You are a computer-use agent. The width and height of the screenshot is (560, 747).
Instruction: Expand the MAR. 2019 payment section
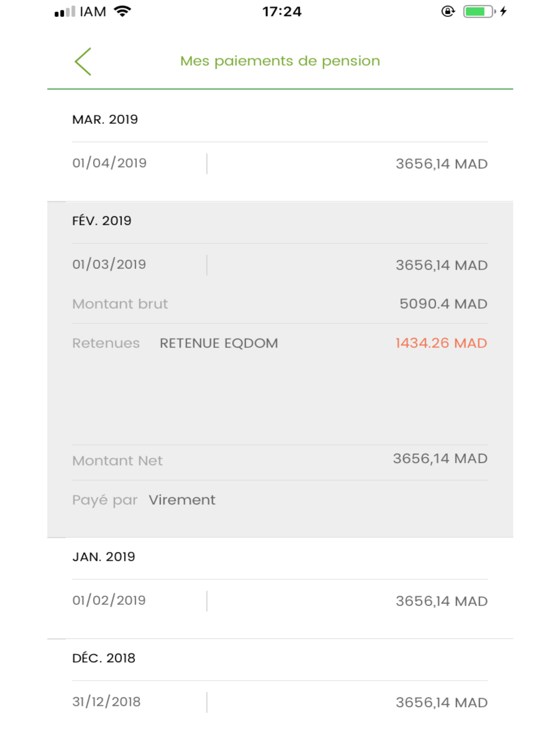coord(105,119)
